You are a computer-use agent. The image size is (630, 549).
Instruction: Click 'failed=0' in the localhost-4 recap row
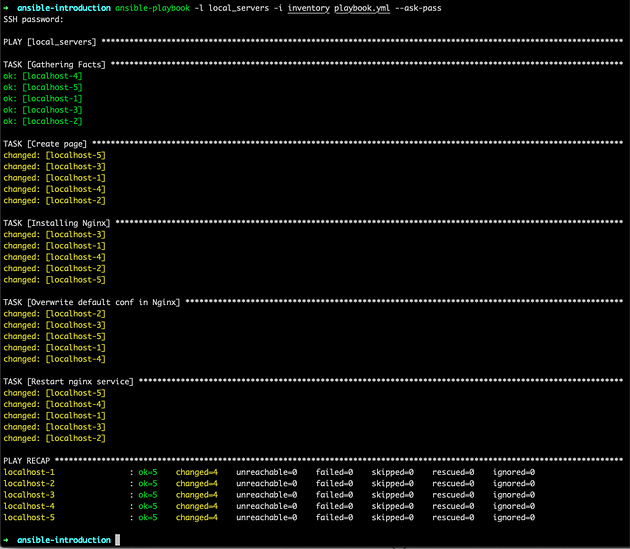[x=334, y=506]
